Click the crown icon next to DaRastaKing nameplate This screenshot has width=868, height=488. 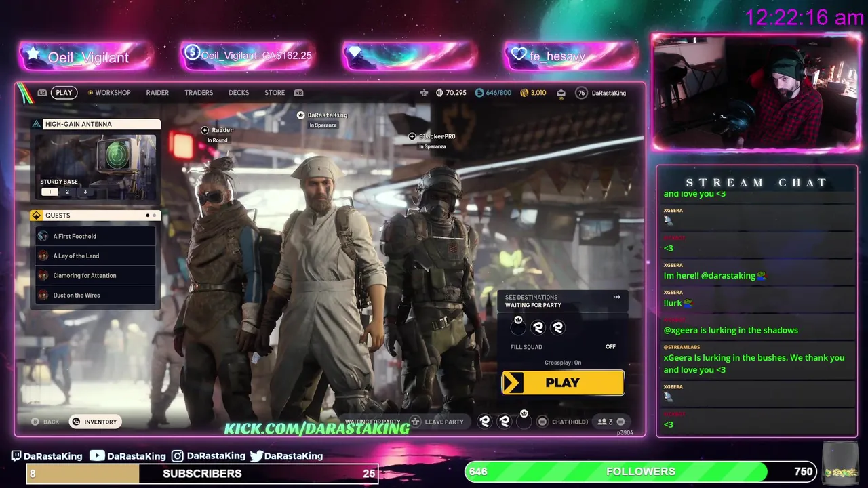pos(300,115)
